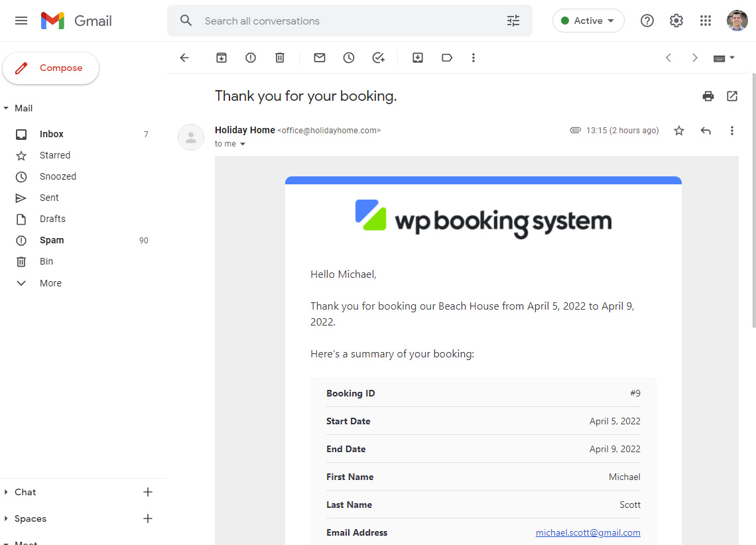Image resolution: width=756 pixels, height=545 pixels.
Task: Click the sender avatar for Holiday Home
Action: click(x=191, y=137)
